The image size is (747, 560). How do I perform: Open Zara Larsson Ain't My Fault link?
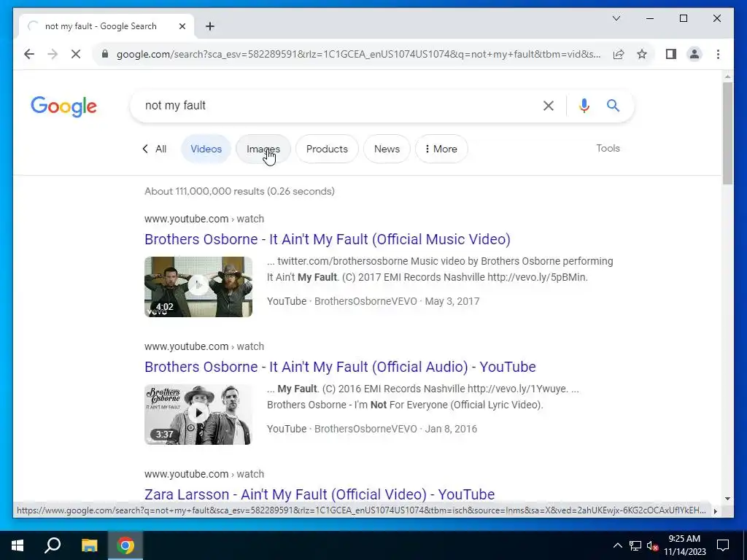pyautogui.click(x=320, y=494)
